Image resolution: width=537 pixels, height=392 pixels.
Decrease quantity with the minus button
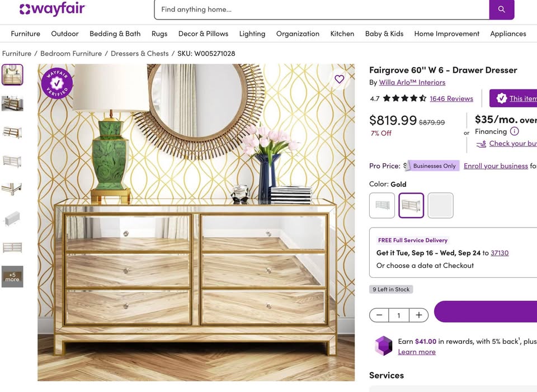[379, 315]
